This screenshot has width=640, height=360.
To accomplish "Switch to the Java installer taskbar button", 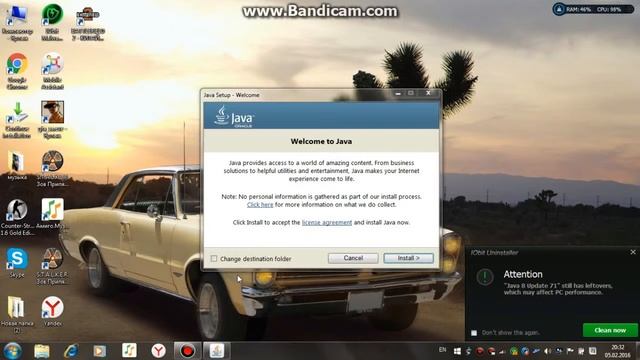I will (217, 351).
